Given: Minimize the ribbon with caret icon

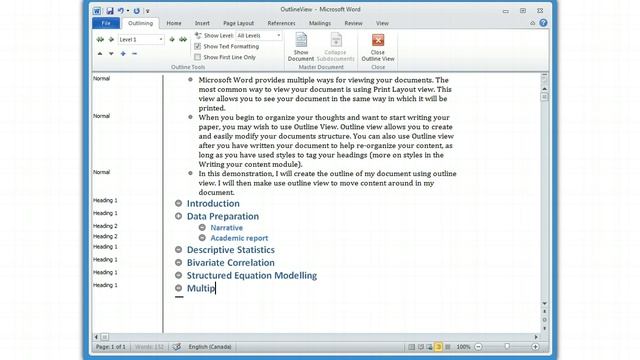Looking at the screenshot, I should pos(532,23).
